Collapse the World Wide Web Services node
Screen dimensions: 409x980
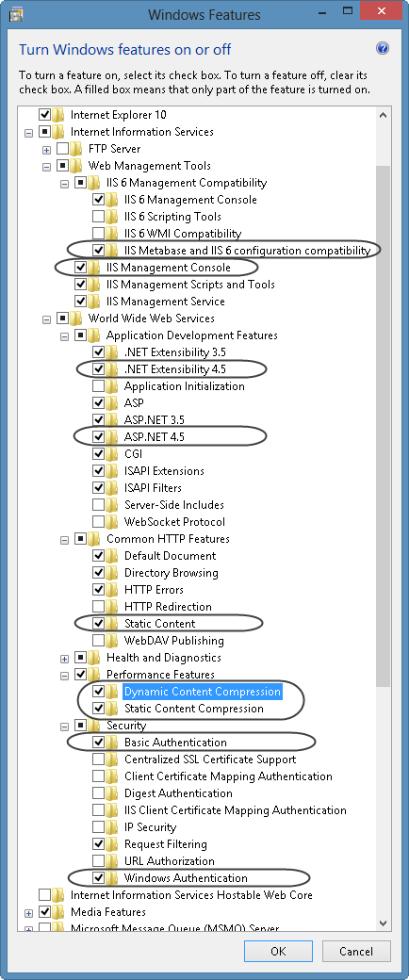click(46, 318)
